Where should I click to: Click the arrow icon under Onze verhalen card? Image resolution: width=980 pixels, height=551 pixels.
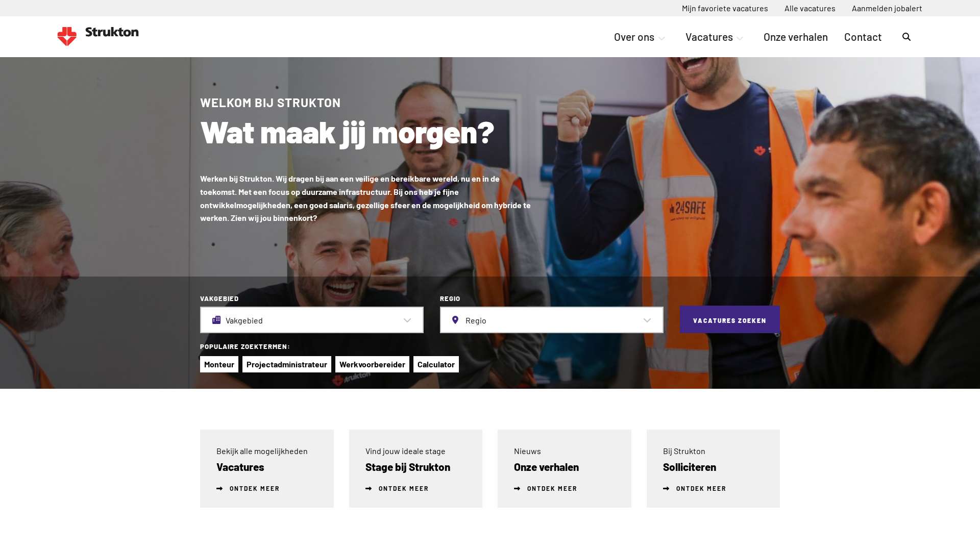(x=517, y=489)
